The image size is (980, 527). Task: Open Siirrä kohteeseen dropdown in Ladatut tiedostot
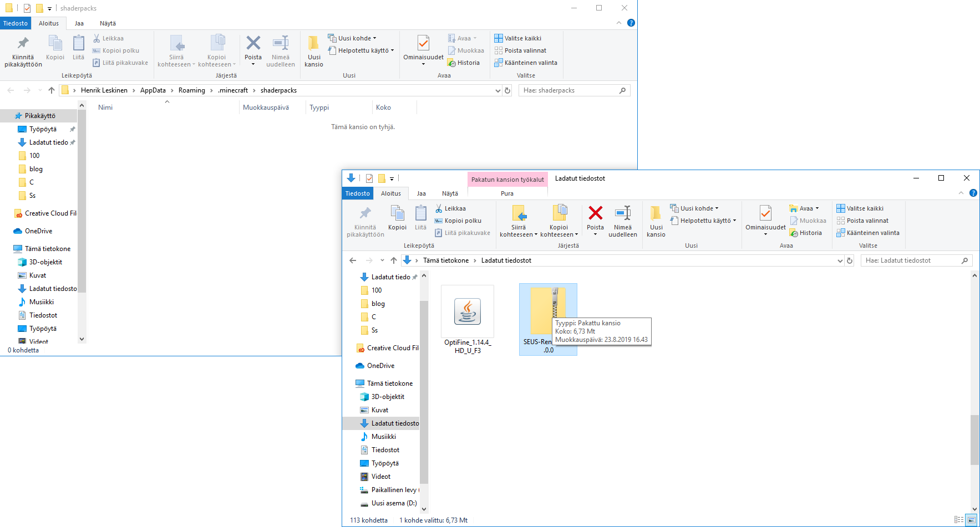pyautogui.click(x=519, y=231)
